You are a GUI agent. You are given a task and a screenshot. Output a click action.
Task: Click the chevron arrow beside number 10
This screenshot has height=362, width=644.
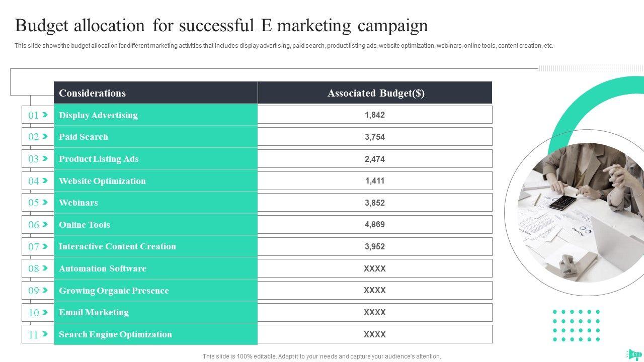[45, 312]
